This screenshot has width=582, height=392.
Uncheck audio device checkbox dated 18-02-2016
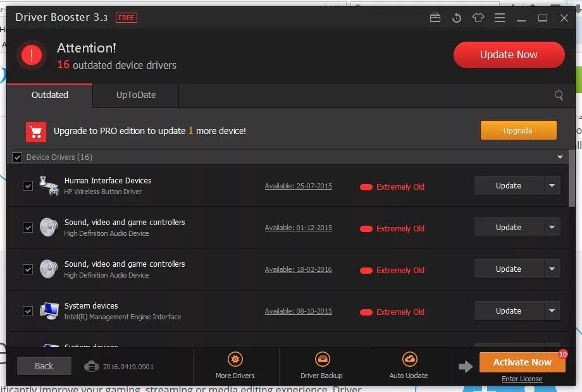click(28, 269)
